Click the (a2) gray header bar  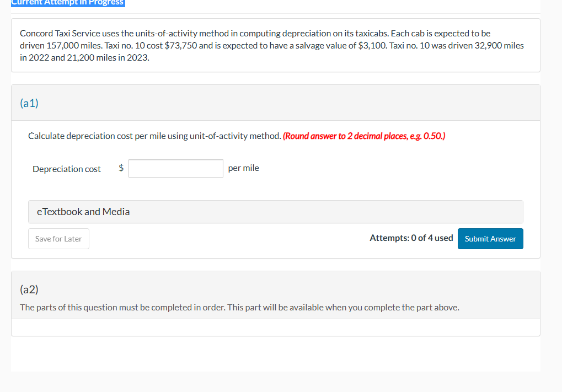pyautogui.click(x=275, y=288)
